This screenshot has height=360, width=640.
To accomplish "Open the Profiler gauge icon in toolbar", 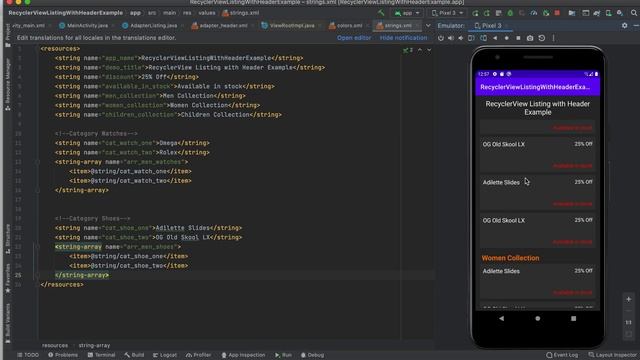I will pyautogui.click(x=533, y=13).
